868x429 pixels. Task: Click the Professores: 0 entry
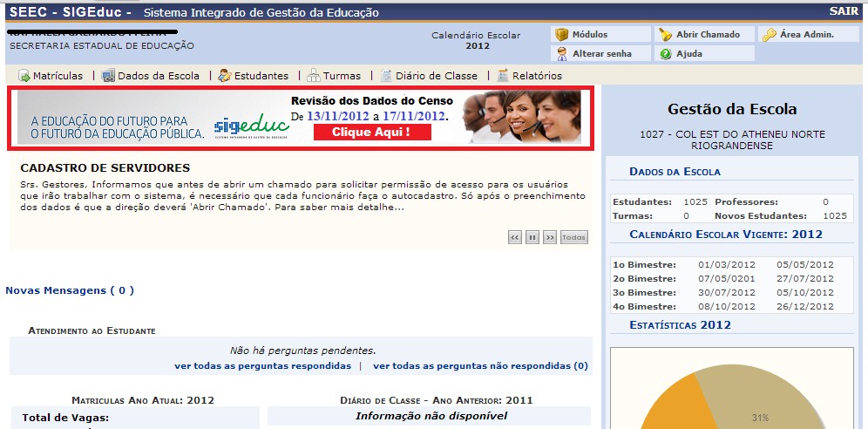[x=771, y=202]
